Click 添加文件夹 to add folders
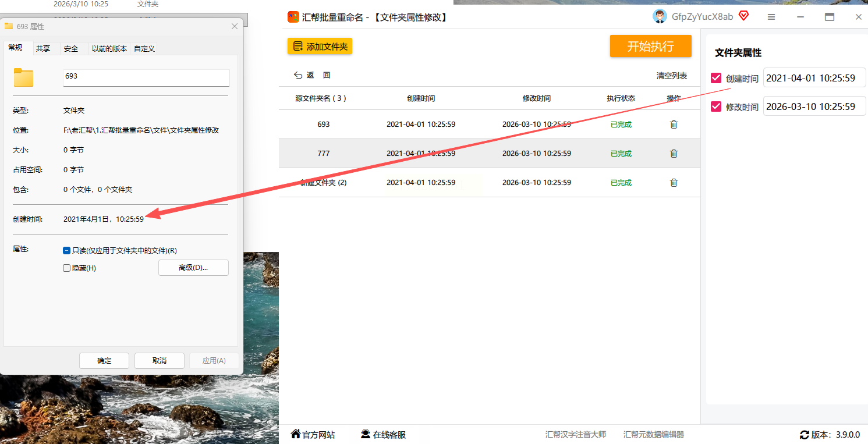This screenshot has width=868, height=444. [320, 47]
